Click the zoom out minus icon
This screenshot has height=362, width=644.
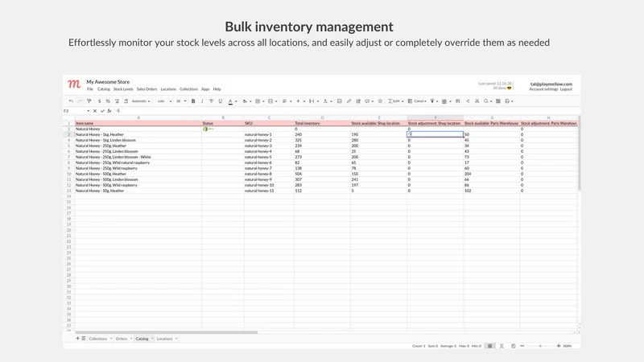pos(522,346)
